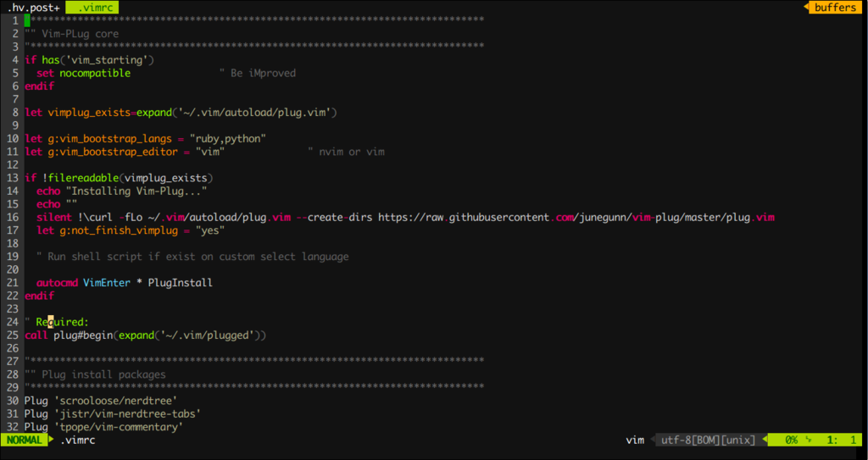Click line number 25 in gutter
This screenshot has width=868, height=460.
[x=13, y=335]
